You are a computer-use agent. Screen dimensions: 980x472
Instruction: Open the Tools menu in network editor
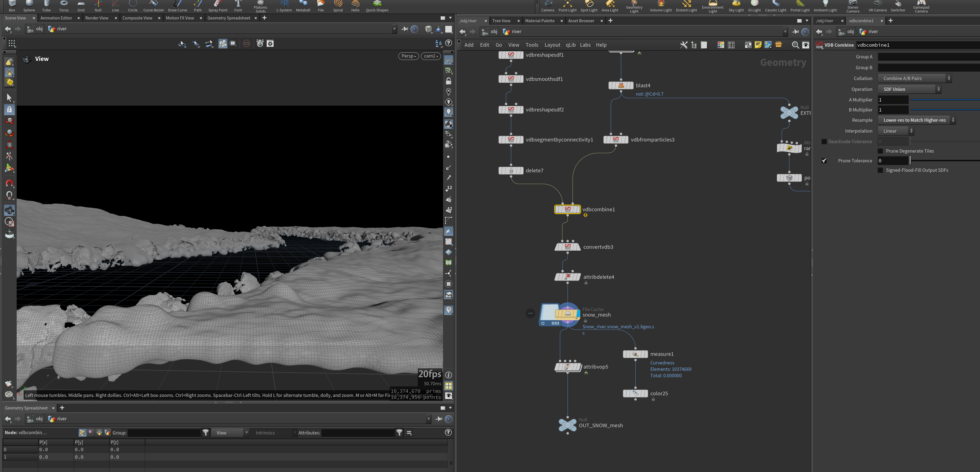point(531,45)
